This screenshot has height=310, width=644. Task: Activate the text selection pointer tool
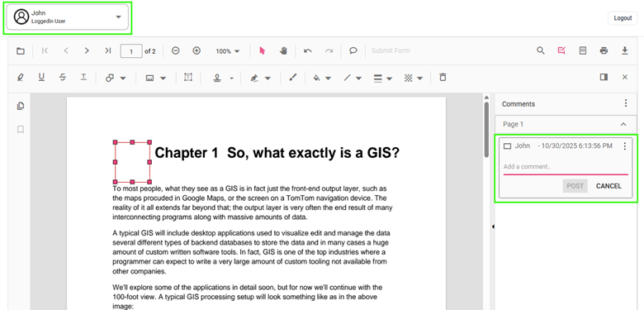pos(263,50)
